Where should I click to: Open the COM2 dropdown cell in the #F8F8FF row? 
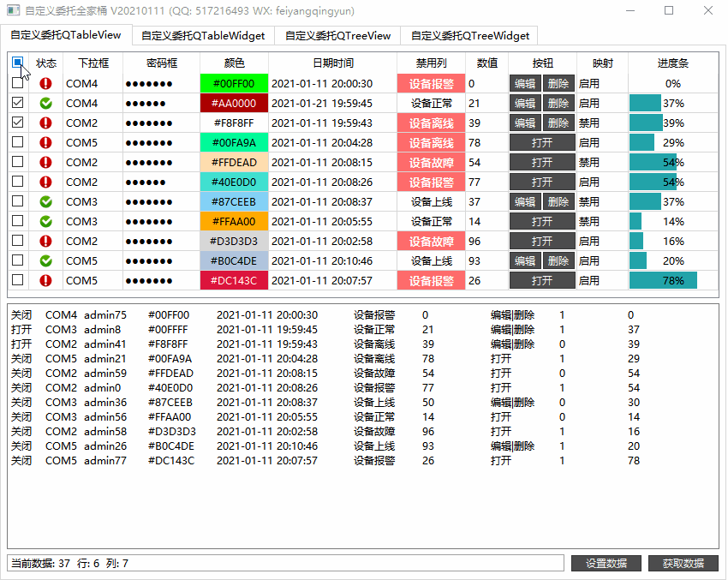(92, 123)
